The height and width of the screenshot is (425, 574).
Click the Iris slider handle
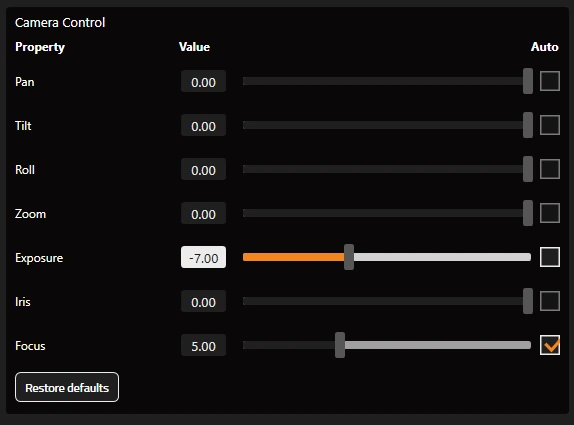528,301
